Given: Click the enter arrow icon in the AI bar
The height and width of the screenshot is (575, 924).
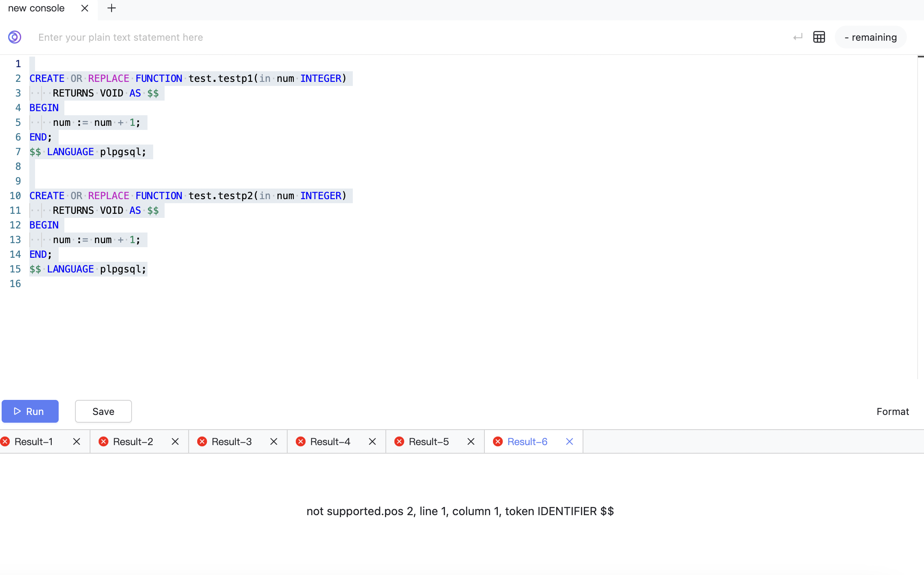Looking at the screenshot, I should 798,37.
